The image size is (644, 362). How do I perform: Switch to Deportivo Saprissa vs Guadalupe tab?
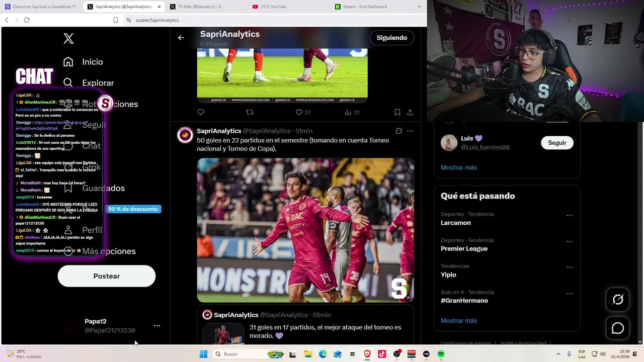coord(41,7)
